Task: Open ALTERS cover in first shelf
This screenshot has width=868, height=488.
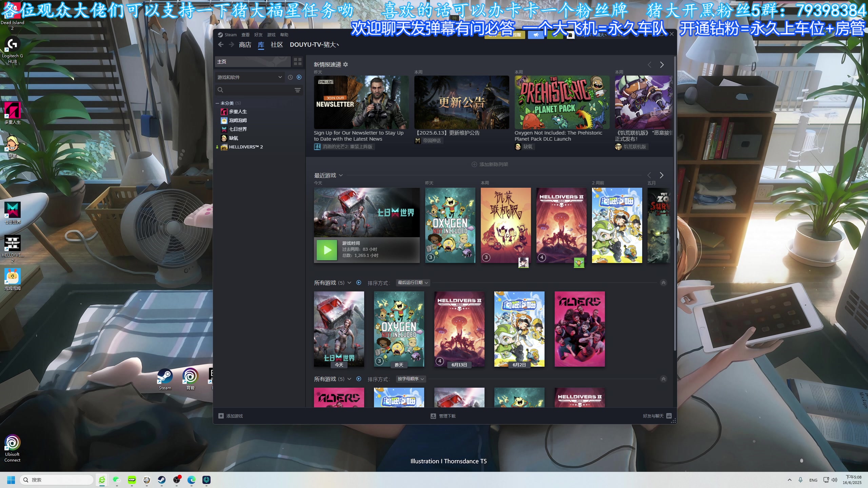Action: tap(579, 329)
